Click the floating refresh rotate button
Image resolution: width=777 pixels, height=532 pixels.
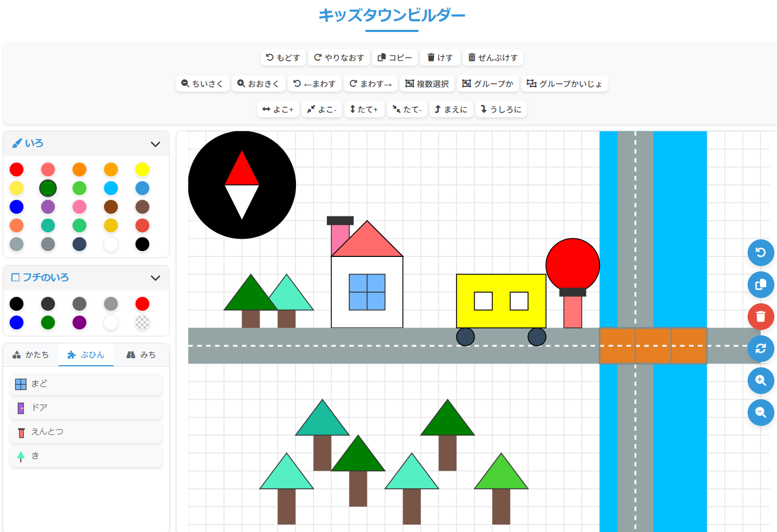[760, 349]
